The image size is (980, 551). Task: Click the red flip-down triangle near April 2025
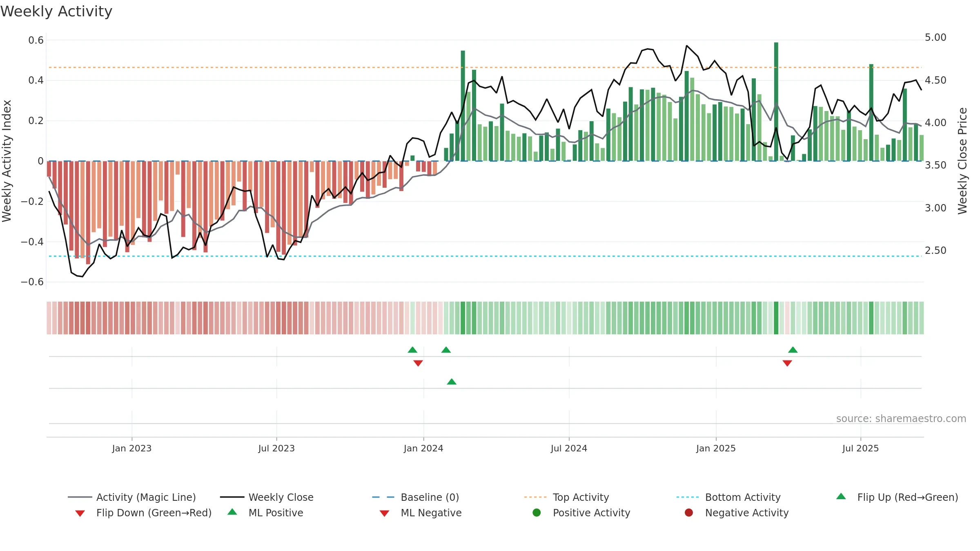click(787, 363)
